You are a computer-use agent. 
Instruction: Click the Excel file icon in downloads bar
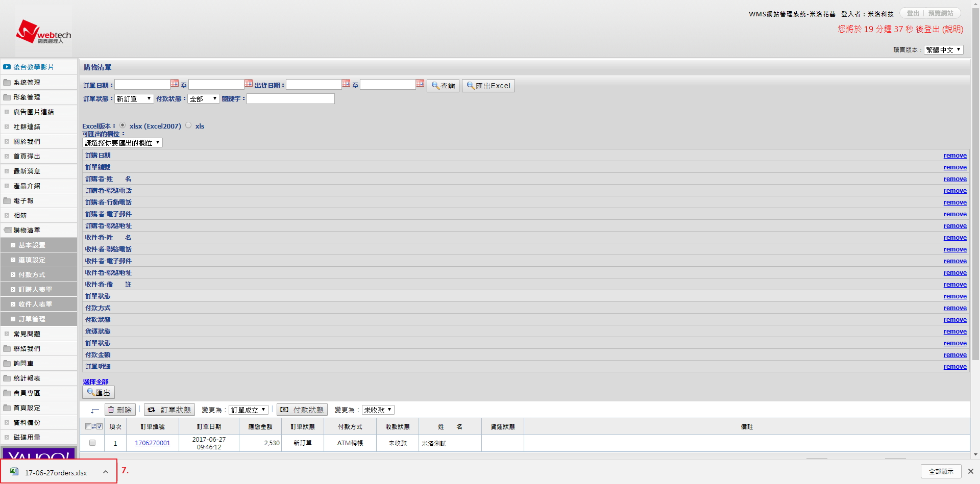tap(14, 472)
